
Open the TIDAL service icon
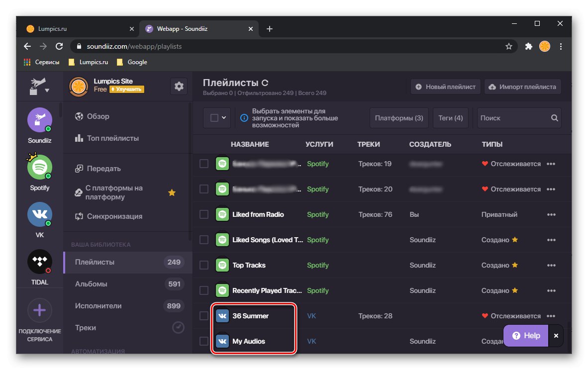tap(39, 262)
